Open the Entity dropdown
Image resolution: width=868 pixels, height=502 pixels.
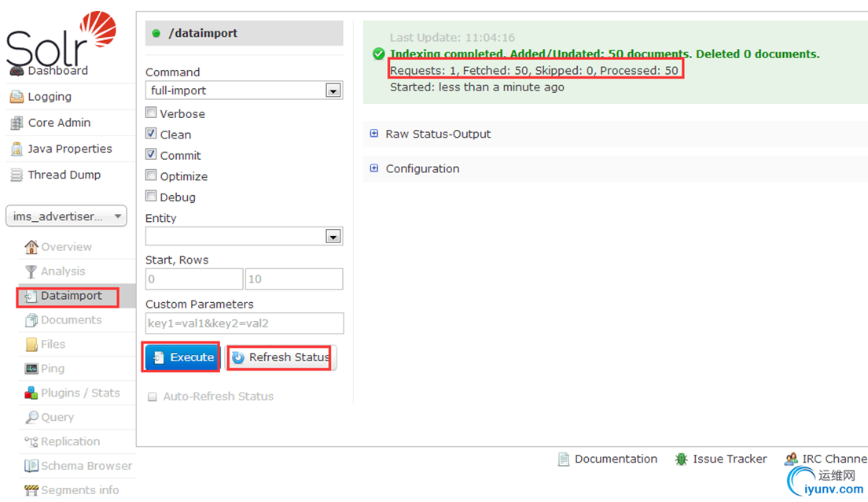point(244,236)
